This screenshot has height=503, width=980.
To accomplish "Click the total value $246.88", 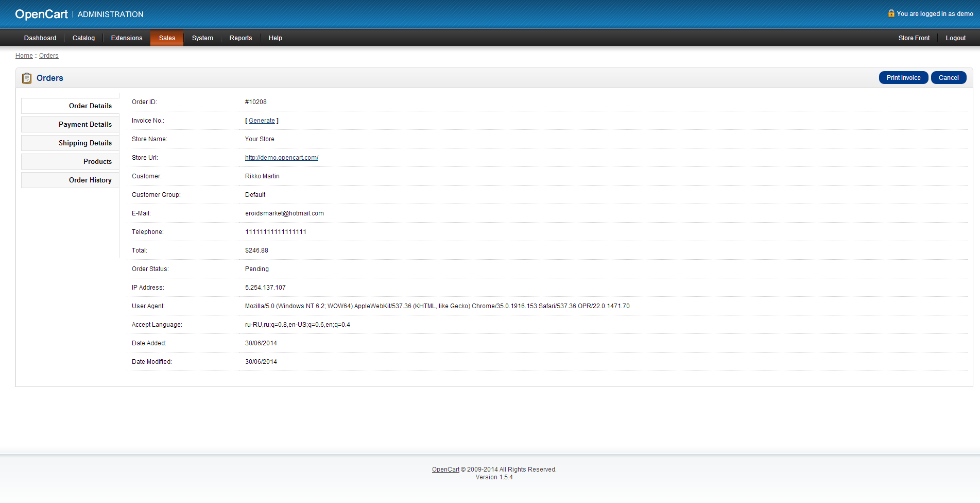I will 256,250.
